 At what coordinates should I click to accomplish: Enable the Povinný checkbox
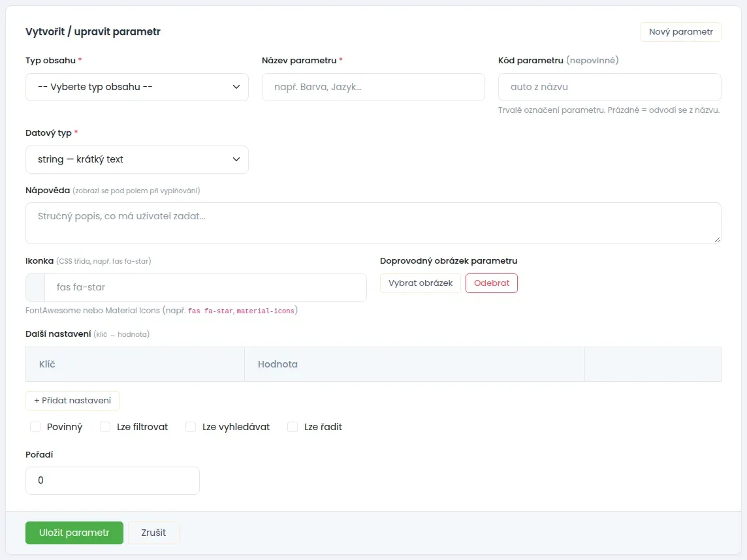[x=35, y=427]
